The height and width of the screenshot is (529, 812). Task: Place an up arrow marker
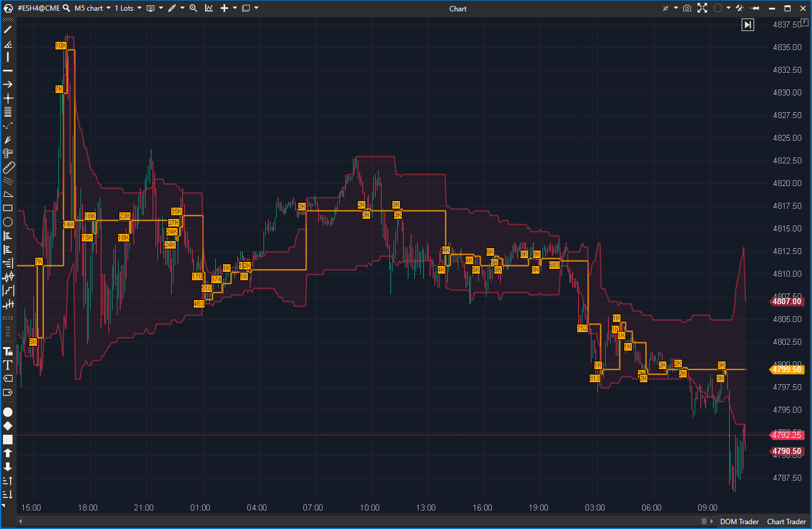coord(8,453)
